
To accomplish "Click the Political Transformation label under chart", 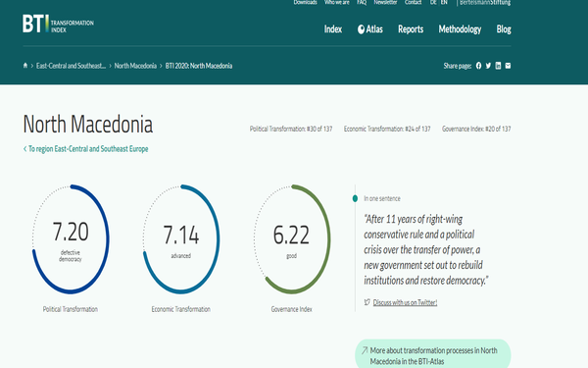I will [71, 309].
